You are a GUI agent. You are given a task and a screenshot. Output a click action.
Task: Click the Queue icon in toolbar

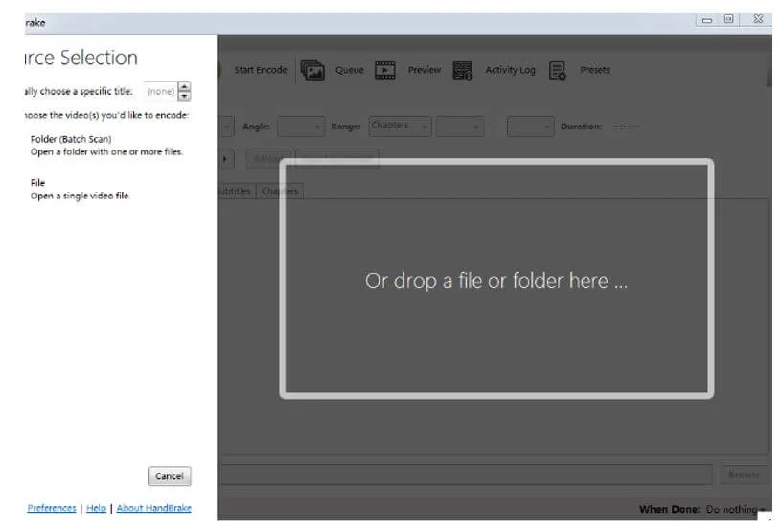tap(312, 70)
